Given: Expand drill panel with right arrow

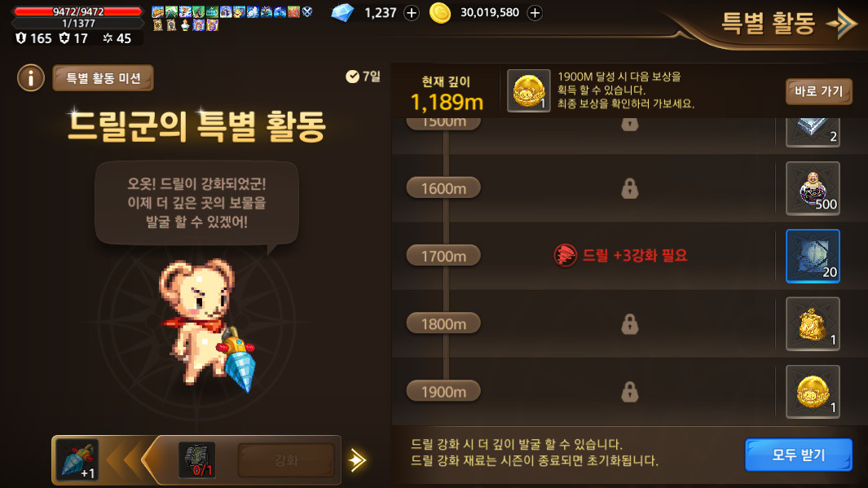Looking at the screenshot, I should 357,459.
